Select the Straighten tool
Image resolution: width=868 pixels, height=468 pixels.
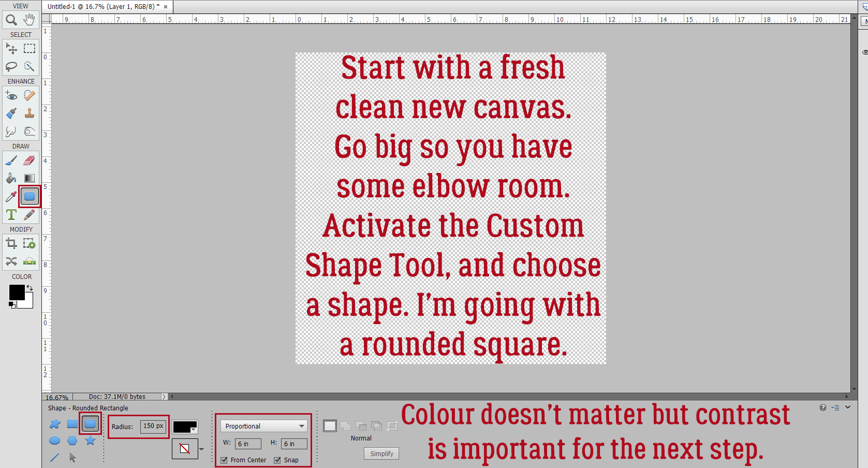click(30, 261)
